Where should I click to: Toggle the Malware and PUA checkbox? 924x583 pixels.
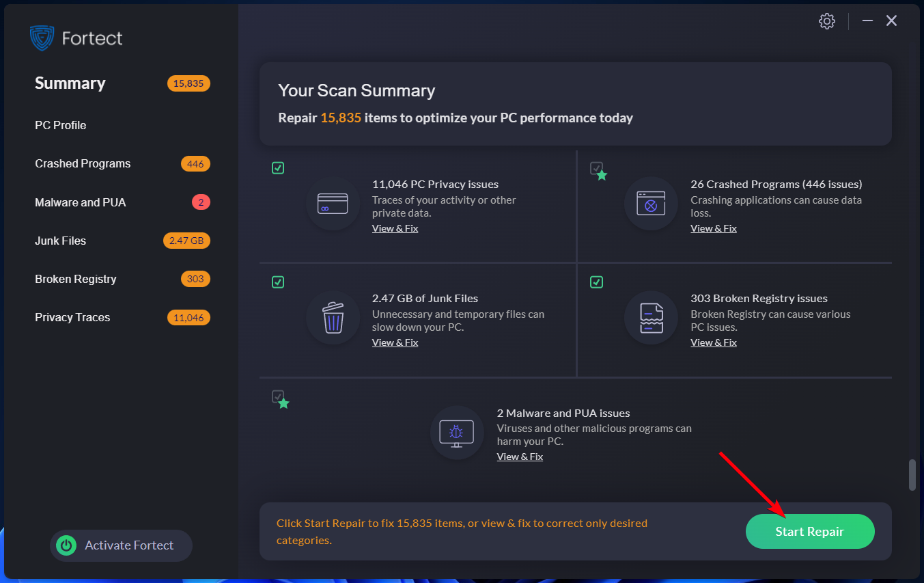click(278, 396)
